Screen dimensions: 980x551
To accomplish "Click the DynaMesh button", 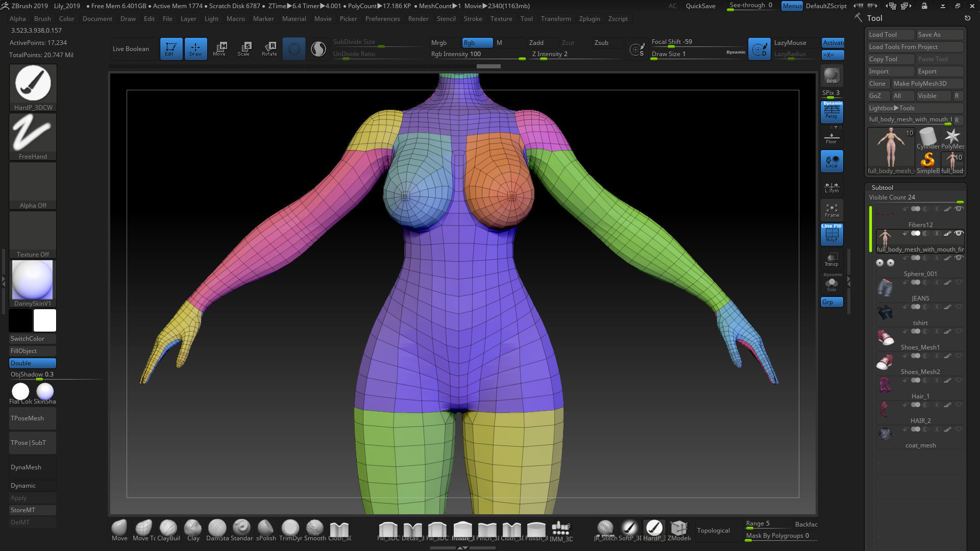I will [33, 467].
